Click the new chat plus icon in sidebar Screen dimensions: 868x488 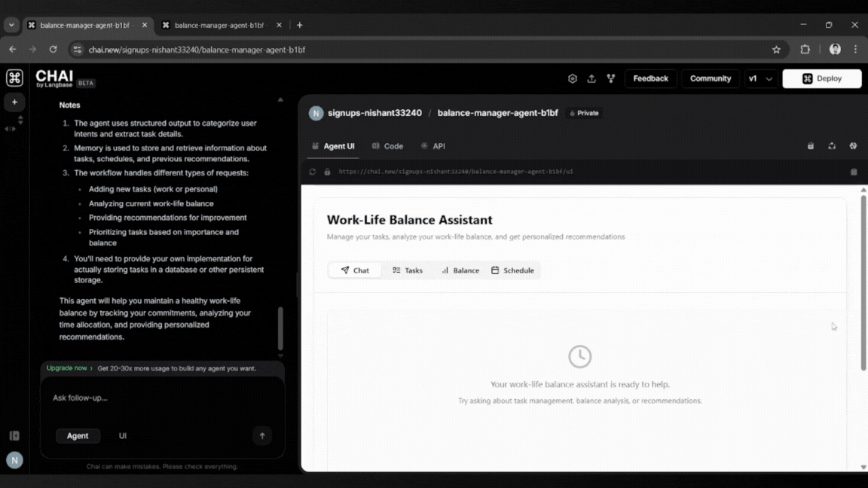point(14,102)
